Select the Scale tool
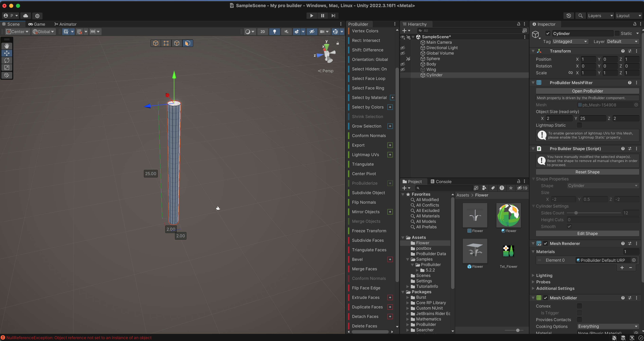 click(x=7, y=67)
